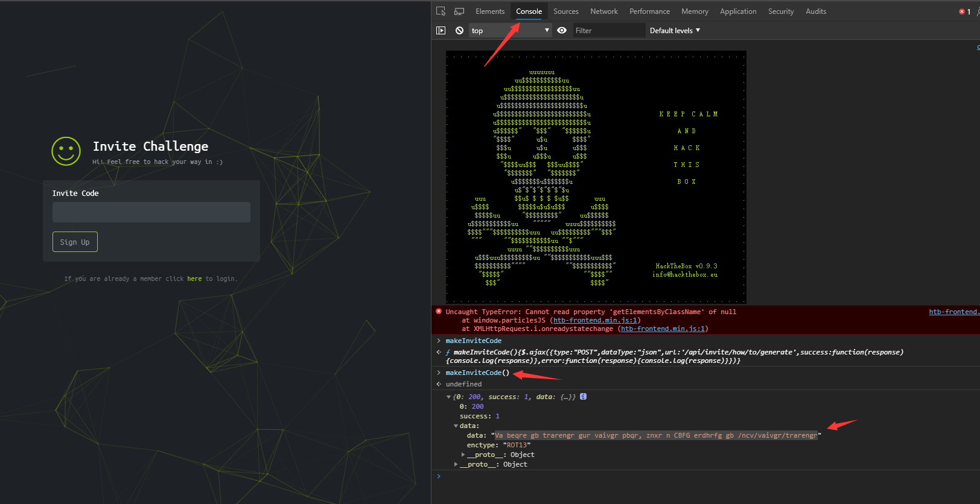Expand the outer __proto__: Object entry
980x504 pixels.
pyautogui.click(x=456, y=464)
